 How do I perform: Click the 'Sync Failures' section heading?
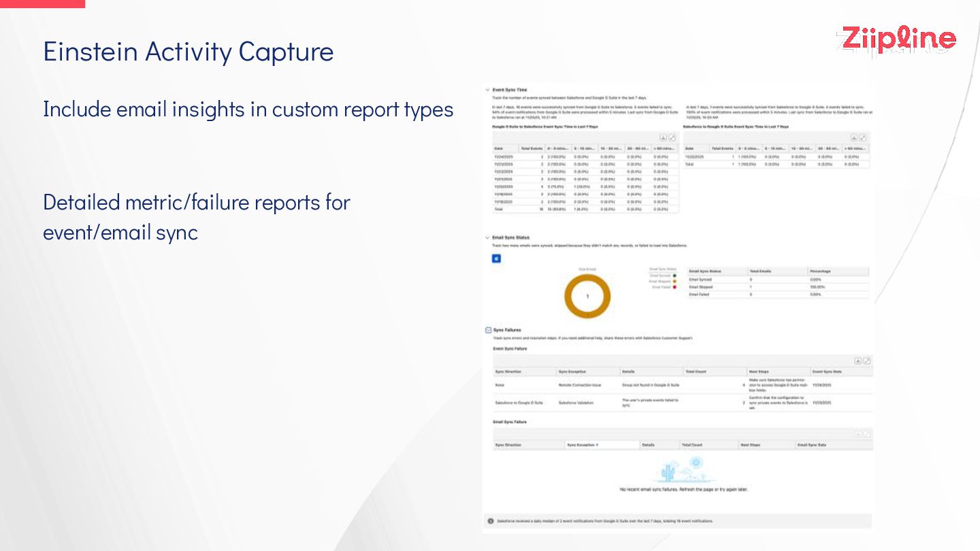tap(507, 330)
